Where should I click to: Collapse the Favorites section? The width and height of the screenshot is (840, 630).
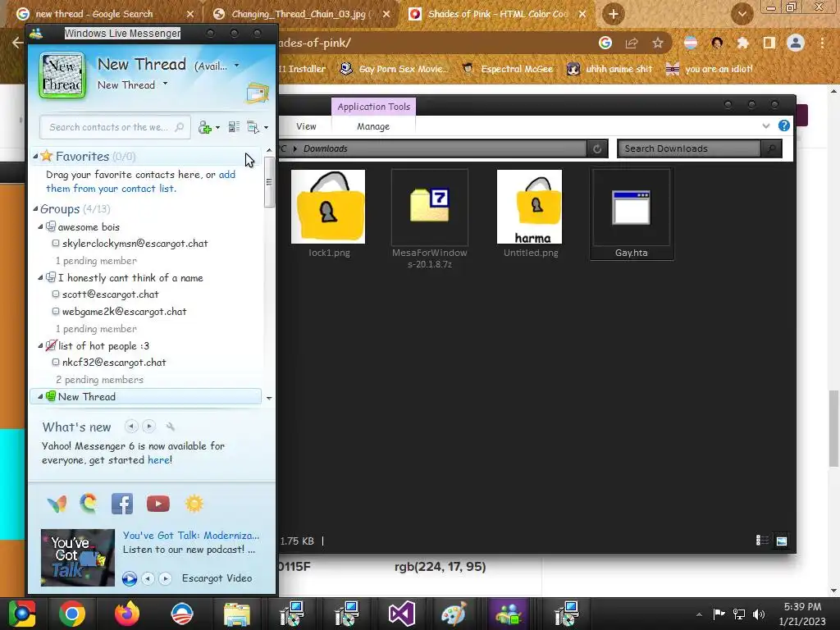pos(35,157)
